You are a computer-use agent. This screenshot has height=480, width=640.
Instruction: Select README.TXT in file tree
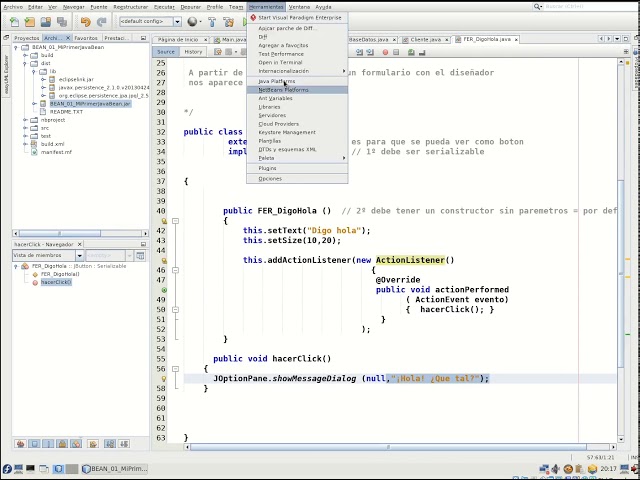click(66, 112)
